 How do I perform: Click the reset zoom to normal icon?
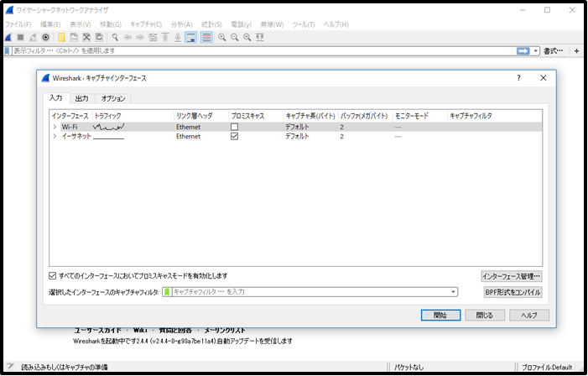tap(247, 37)
